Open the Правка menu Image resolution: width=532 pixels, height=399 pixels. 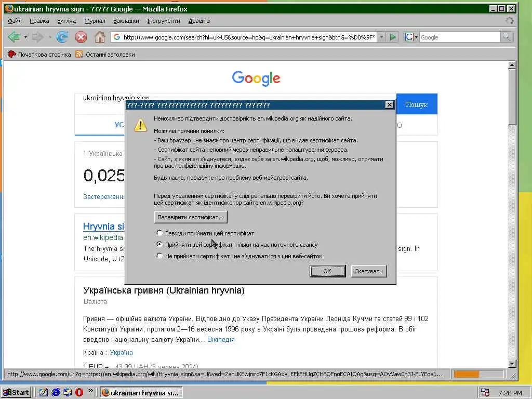click(x=39, y=21)
